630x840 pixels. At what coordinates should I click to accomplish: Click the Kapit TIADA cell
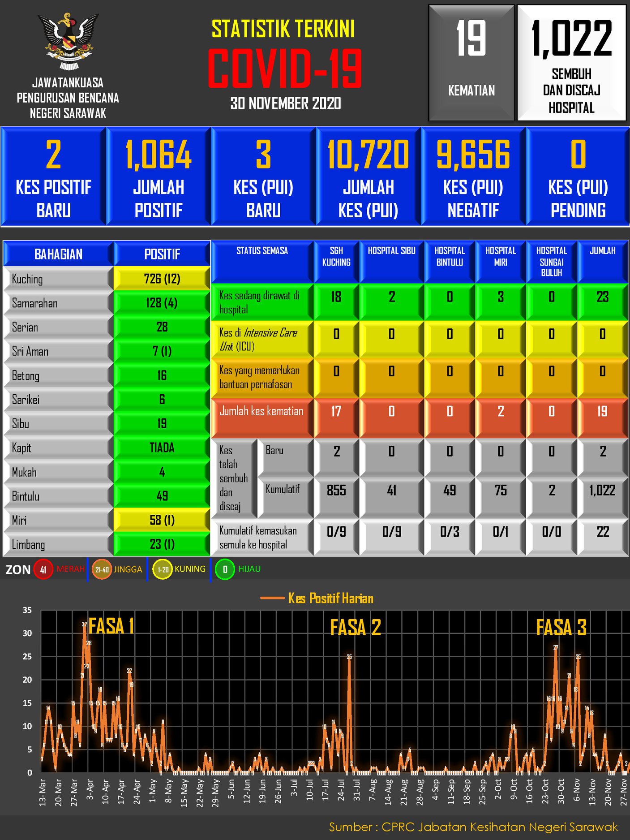click(x=162, y=448)
